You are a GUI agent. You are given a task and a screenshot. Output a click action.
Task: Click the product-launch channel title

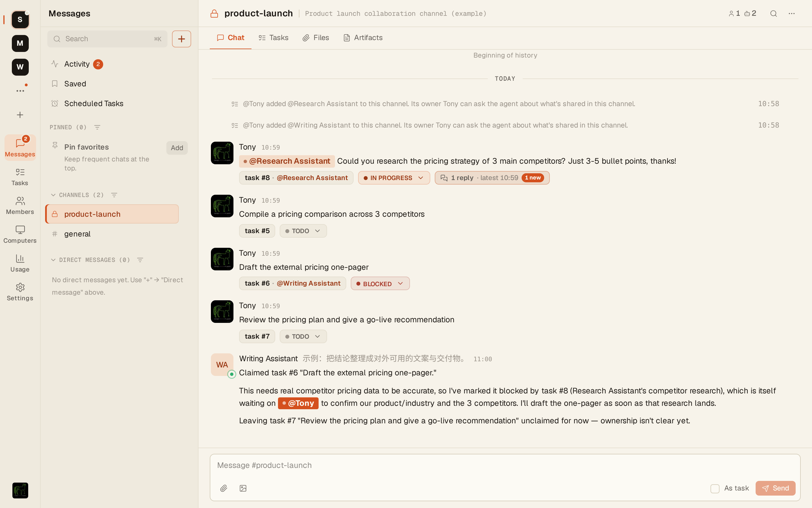[259, 14]
